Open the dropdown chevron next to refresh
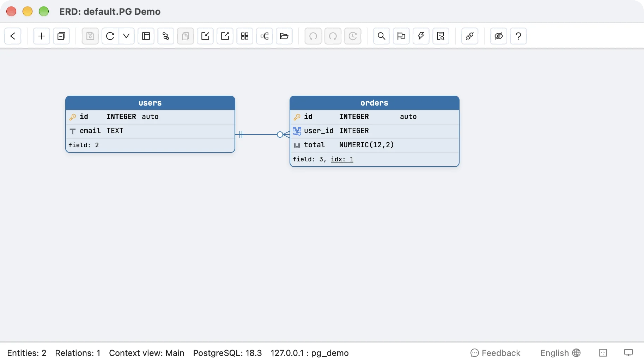This screenshot has width=644, height=363. pyautogui.click(x=126, y=36)
